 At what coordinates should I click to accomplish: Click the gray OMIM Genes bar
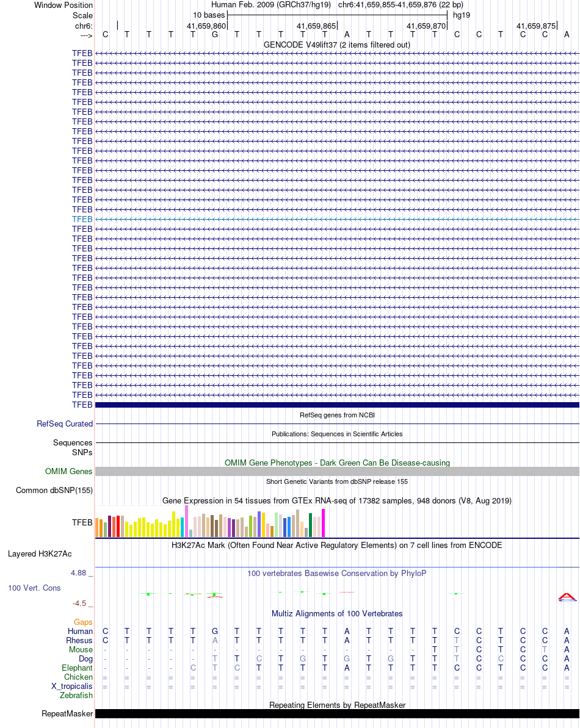337,471
